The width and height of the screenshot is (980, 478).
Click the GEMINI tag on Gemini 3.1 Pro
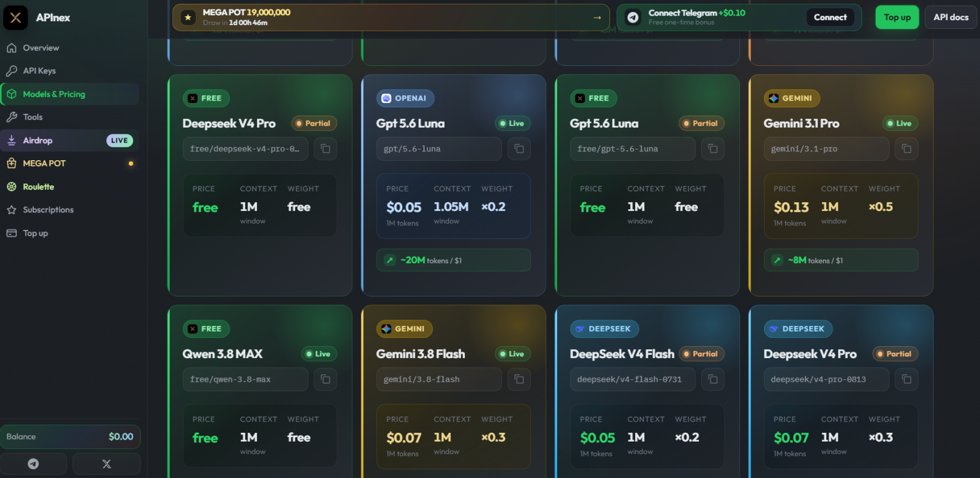coord(792,98)
